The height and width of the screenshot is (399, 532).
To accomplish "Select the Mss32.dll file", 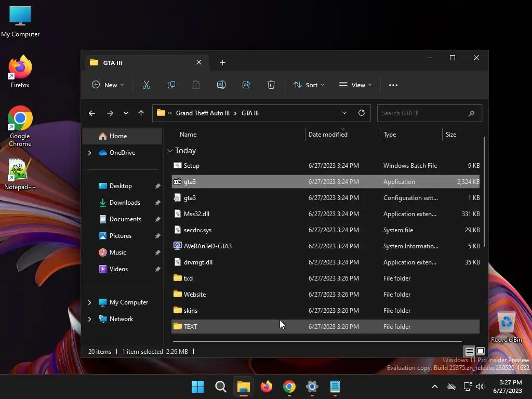I will 325,214.
